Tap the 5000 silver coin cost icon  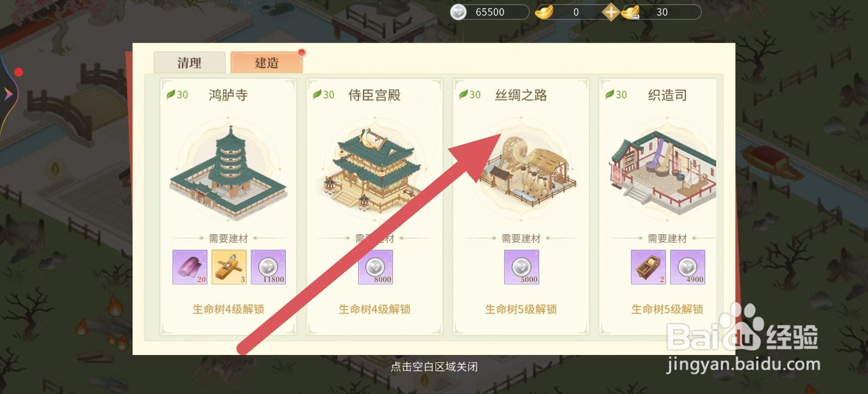pyautogui.click(x=521, y=267)
